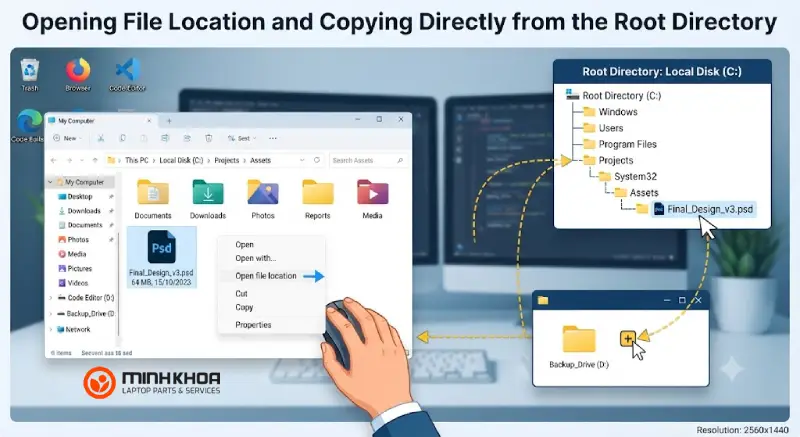The height and width of the screenshot is (437, 800).
Task: Select Final_Design_v3.psd in the Root Directory tree
Action: 704,209
